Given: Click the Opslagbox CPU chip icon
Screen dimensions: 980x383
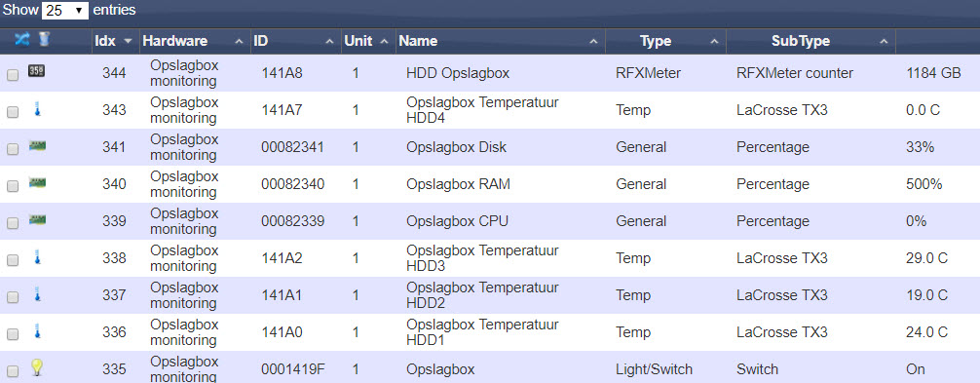Looking at the screenshot, I should pos(37,220).
